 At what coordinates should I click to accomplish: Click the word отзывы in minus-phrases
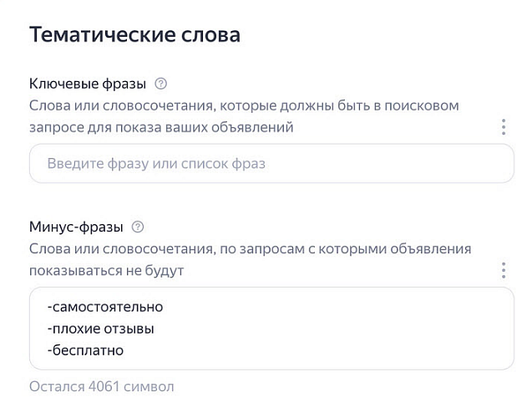click(133, 329)
